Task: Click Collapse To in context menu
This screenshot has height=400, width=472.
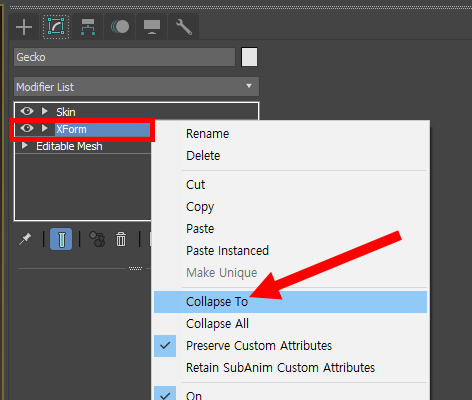Action: click(x=290, y=302)
